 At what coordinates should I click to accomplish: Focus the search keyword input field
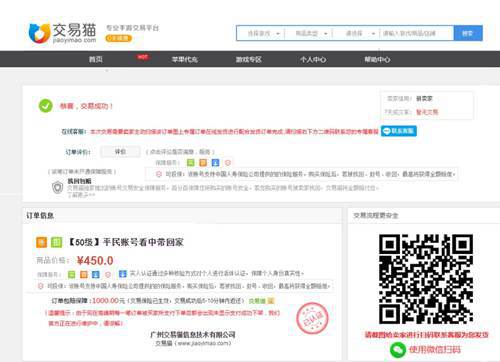coord(417,33)
